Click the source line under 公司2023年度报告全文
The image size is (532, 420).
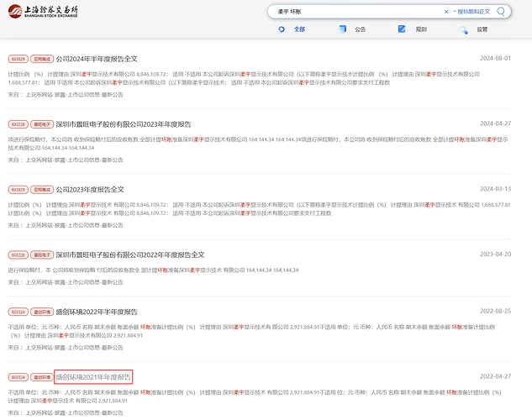coord(66,225)
